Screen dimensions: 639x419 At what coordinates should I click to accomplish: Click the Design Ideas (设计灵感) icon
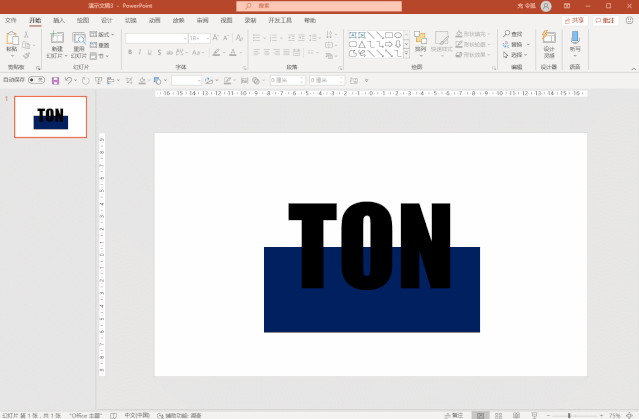point(549,38)
